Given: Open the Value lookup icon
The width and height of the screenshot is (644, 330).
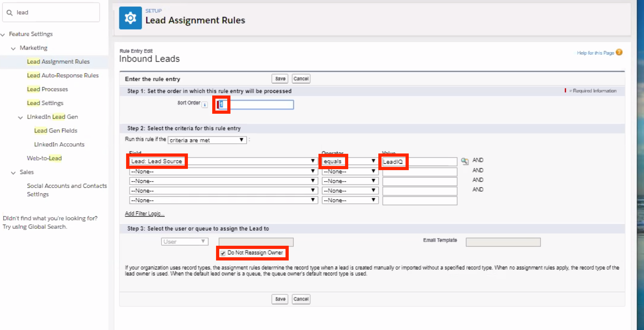Looking at the screenshot, I should (464, 161).
